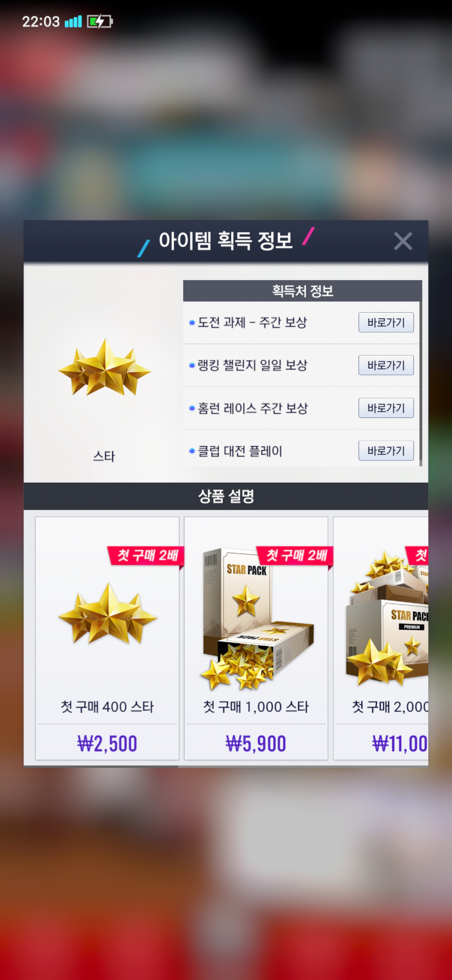This screenshot has width=452, height=980.
Task: Close the 아이템 획득 정보 dialog
Action: (x=403, y=241)
